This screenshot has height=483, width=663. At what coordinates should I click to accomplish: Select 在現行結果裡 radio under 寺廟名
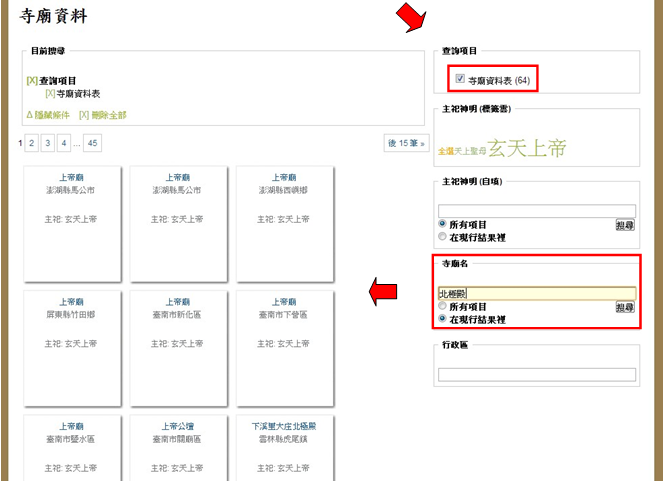coord(443,319)
